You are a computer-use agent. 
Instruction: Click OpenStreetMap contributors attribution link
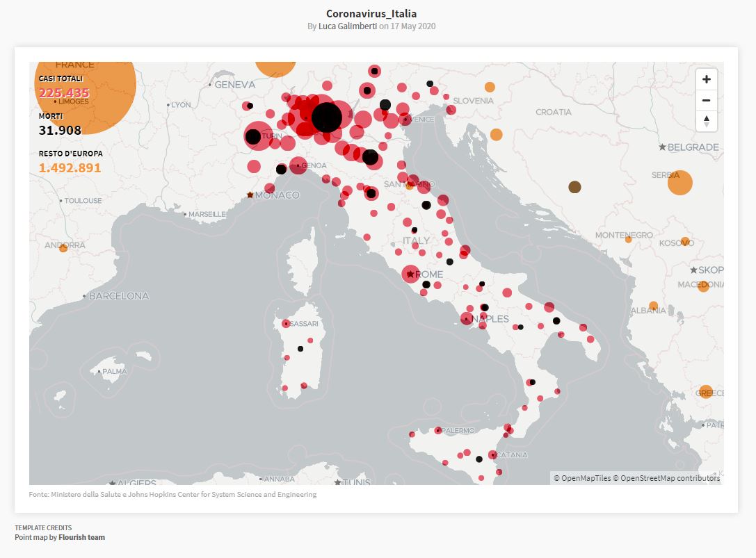pyautogui.click(x=670, y=478)
